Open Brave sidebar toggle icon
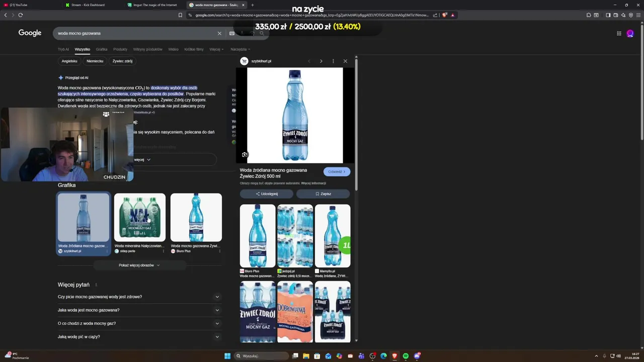This screenshot has width=644, height=362. (x=608, y=15)
